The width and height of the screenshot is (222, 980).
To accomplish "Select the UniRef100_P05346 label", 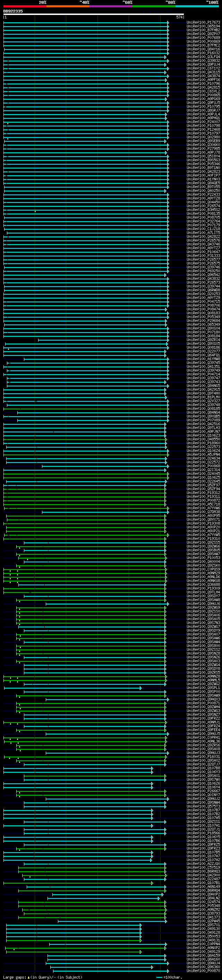I will click(x=203, y=164).
